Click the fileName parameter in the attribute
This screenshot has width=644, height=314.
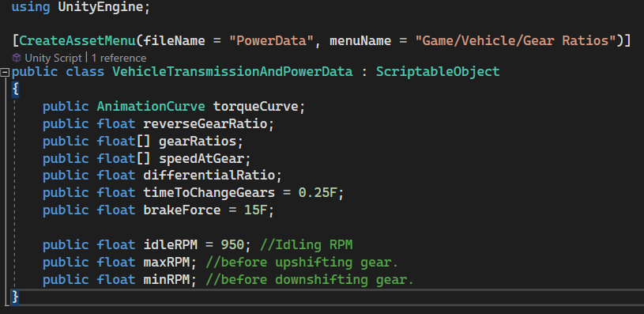(174, 41)
